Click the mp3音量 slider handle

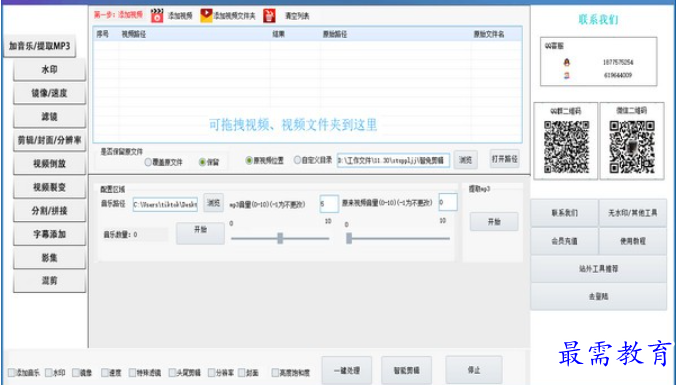(x=280, y=238)
